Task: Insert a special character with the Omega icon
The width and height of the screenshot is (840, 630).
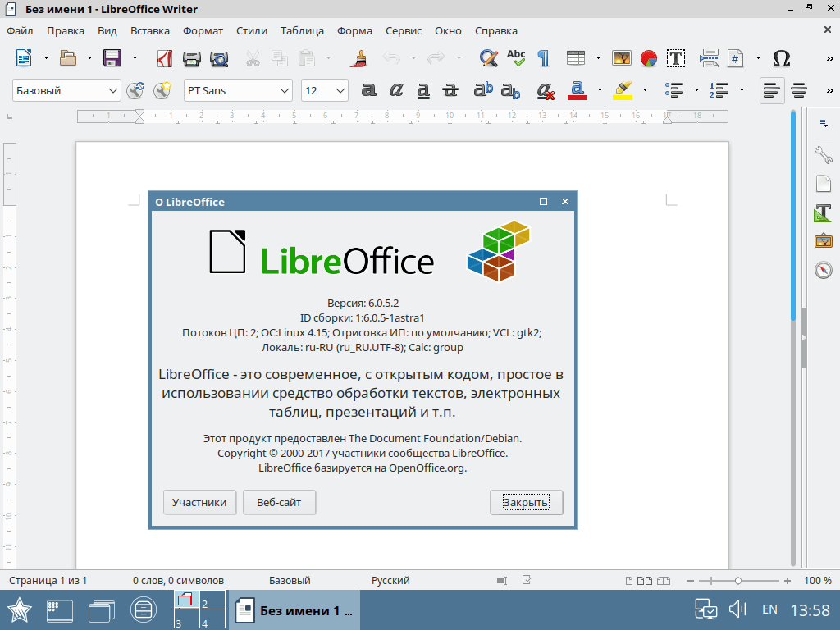Action: [x=782, y=58]
